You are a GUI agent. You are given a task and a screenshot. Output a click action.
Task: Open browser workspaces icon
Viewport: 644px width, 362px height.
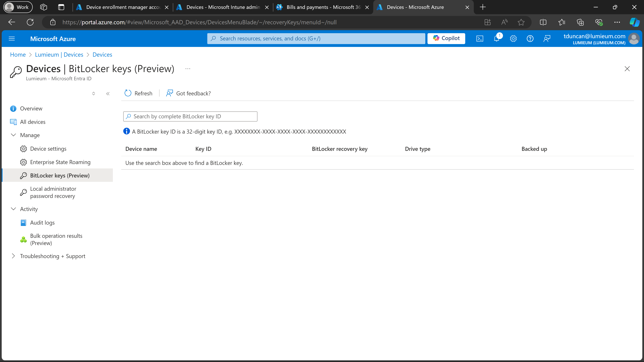[x=43, y=7]
